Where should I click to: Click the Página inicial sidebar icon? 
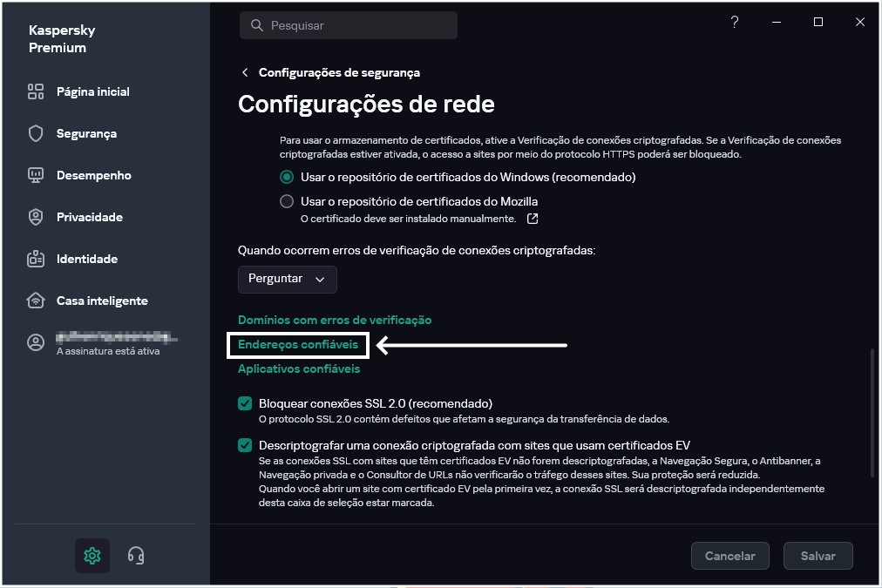[x=36, y=91]
